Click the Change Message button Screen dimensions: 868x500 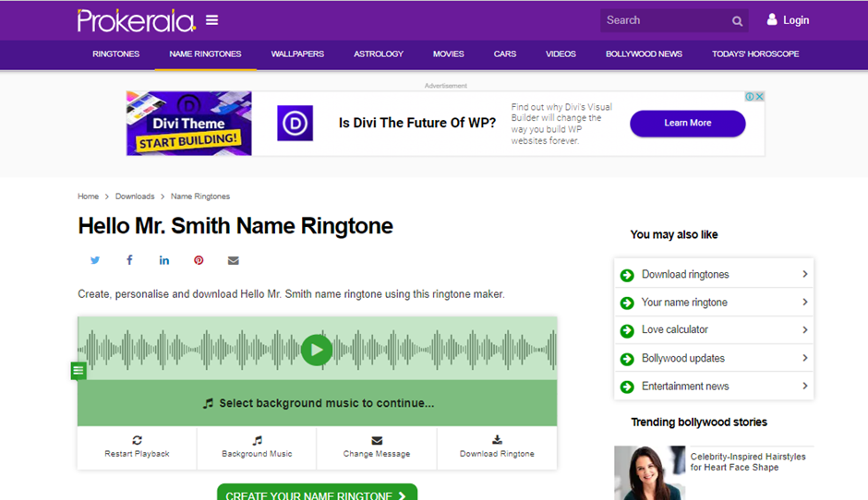point(377,447)
